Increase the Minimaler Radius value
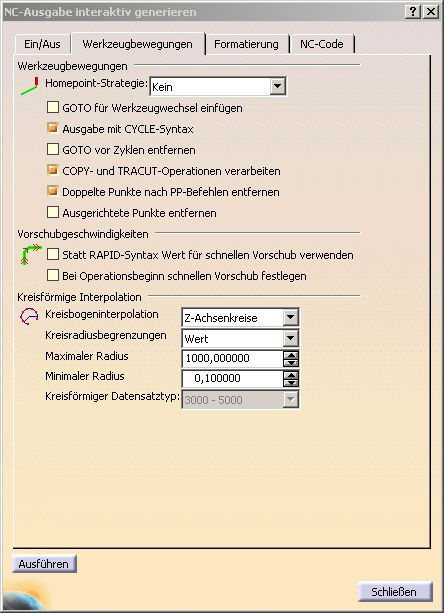Image resolution: width=444 pixels, height=613 pixels. [x=291, y=375]
